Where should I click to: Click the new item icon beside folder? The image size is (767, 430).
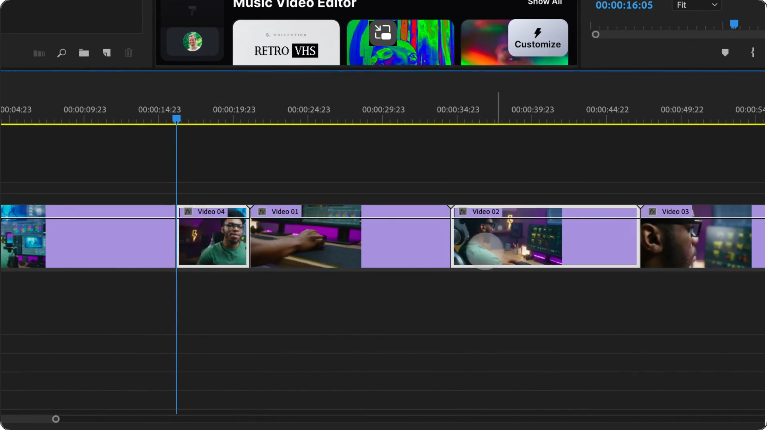[x=106, y=53]
